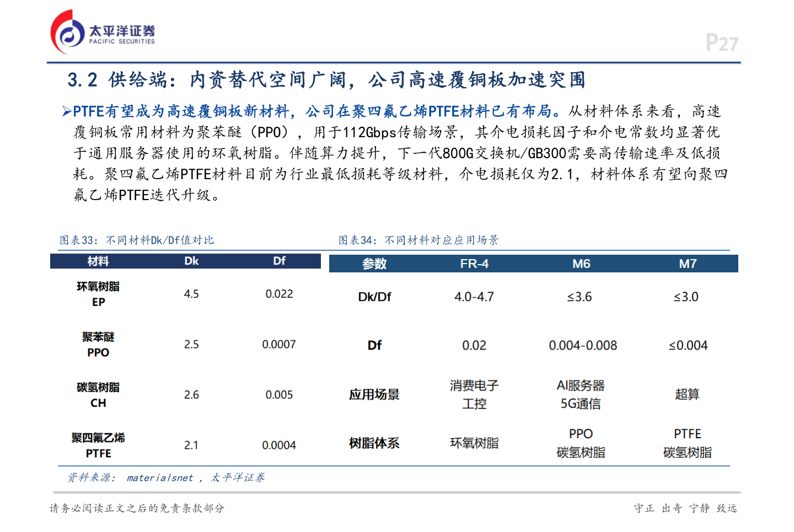Click the Df value 0.0004
This screenshot has height=532, width=794.
(279, 445)
